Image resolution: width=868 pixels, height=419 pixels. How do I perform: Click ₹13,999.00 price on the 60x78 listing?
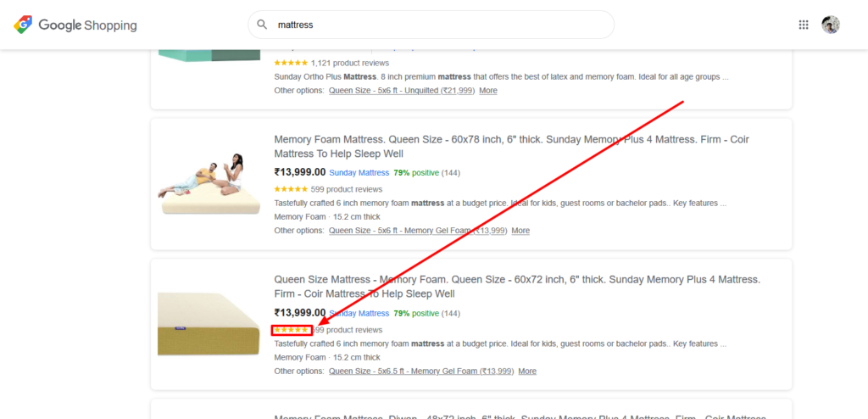(x=300, y=172)
